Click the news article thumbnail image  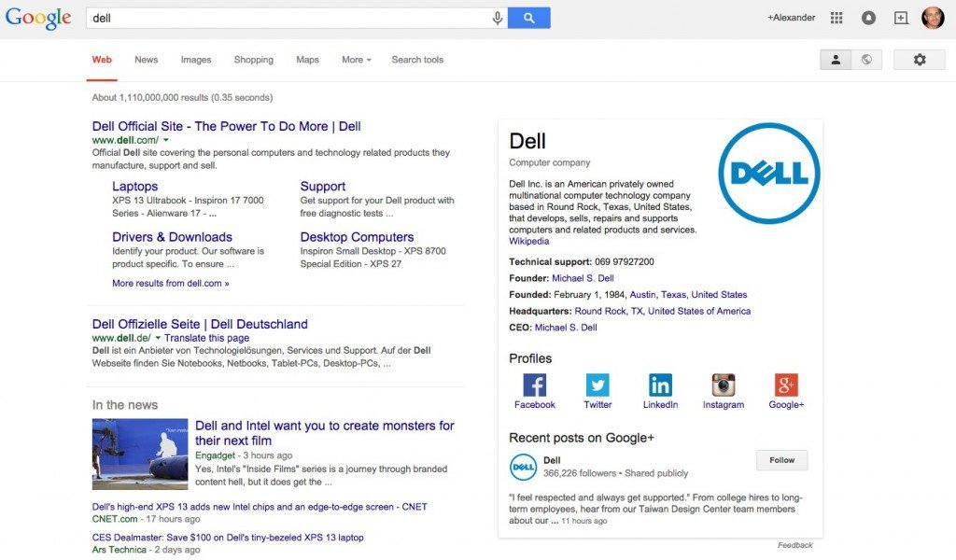coord(140,454)
